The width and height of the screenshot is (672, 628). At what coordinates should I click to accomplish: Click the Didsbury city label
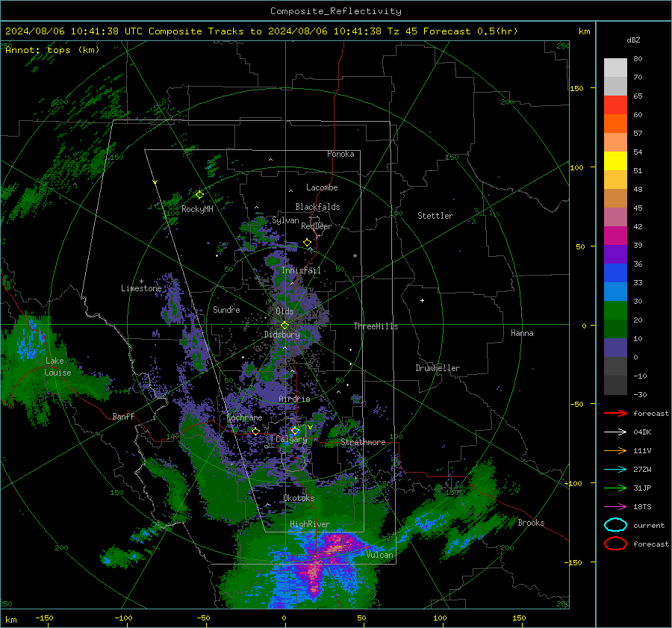tap(281, 335)
